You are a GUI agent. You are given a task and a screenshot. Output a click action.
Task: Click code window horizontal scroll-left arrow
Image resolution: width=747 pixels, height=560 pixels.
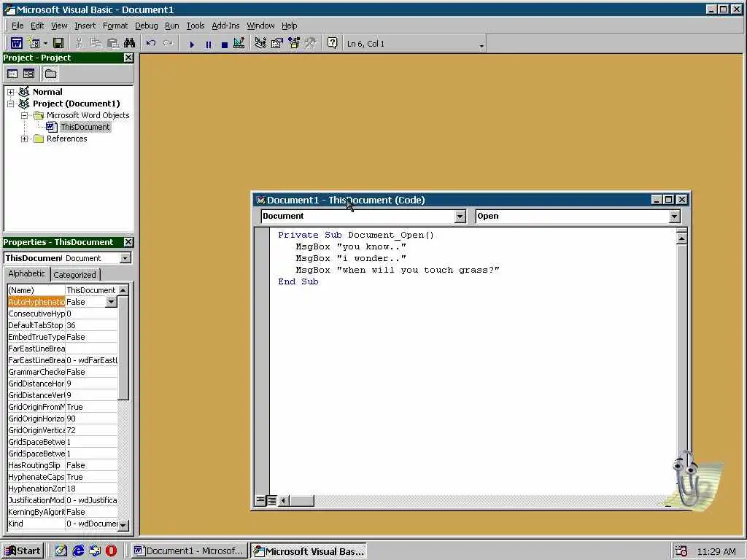285,500
